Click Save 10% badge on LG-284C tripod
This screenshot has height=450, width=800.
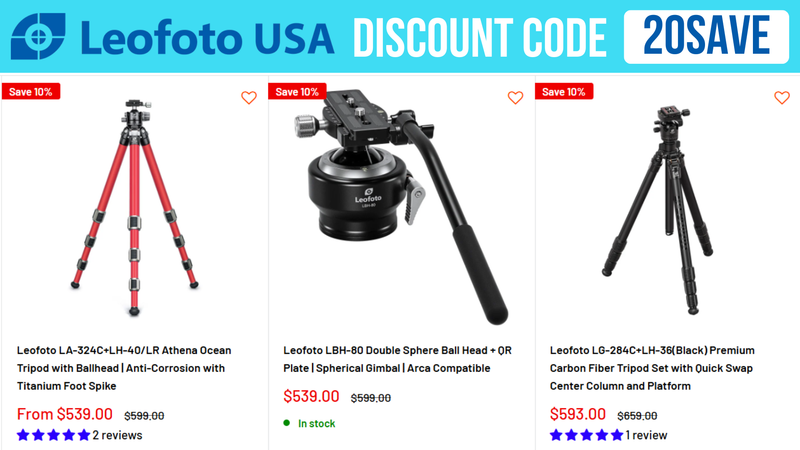tap(563, 92)
